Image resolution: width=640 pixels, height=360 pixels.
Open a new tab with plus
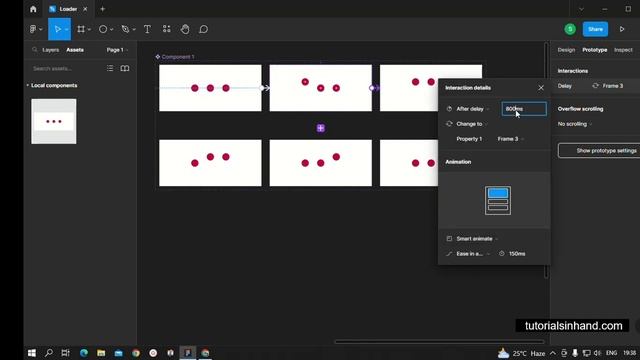pos(102,9)
